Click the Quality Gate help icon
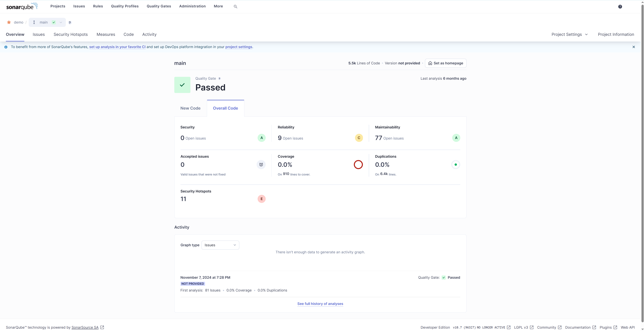Screen dimensions: 644x331 (x=219, y=79)
